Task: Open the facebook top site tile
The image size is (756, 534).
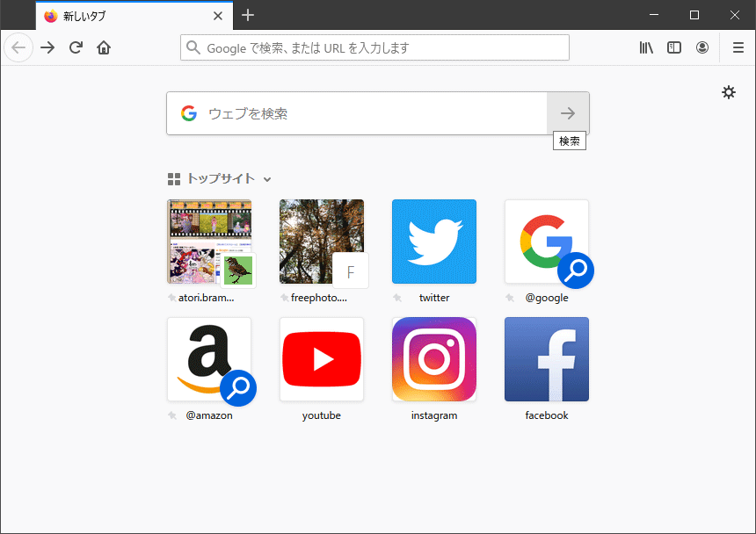Action: 547,359
